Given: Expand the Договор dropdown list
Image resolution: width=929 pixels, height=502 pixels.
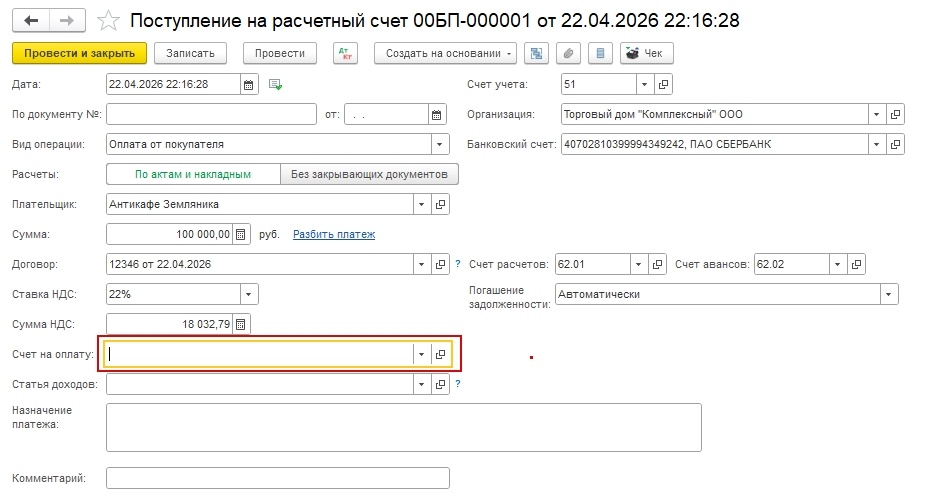Looking at the screenshot, I should [x=421, y=264].
